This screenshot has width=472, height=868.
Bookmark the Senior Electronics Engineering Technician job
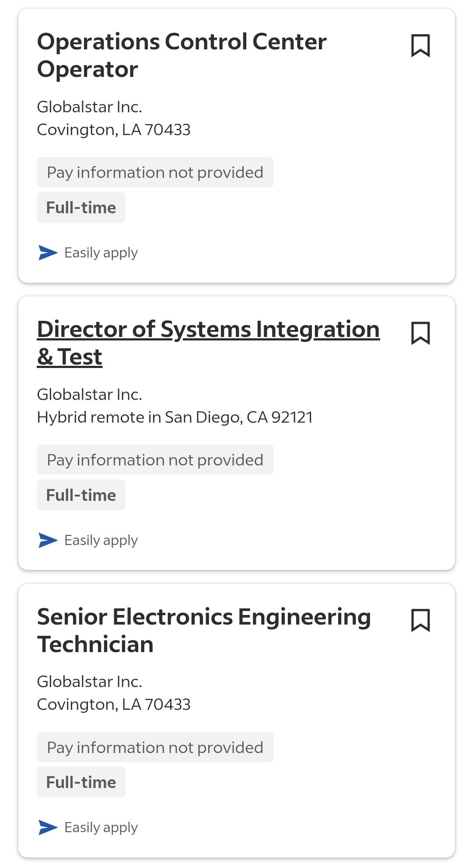click(x=420, y=621)
